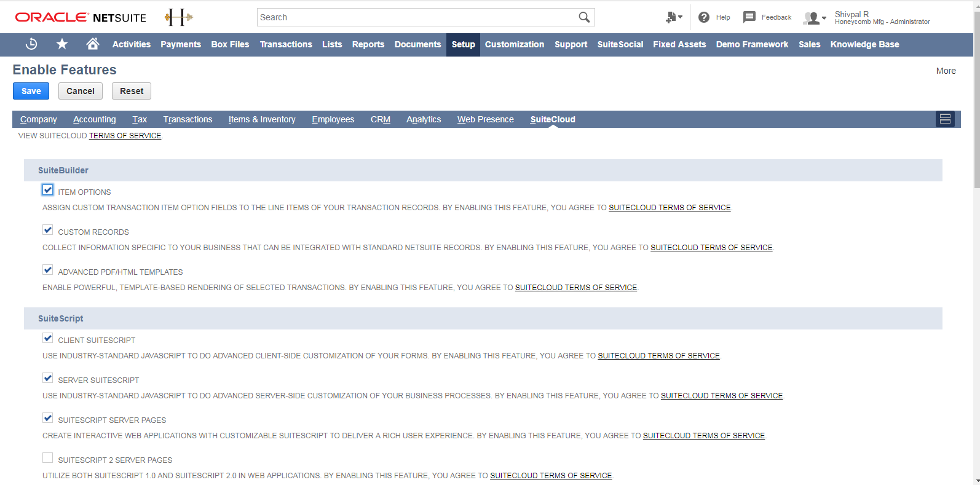Open the Support menu
The image size is (980, 485).
pos(571,44)
